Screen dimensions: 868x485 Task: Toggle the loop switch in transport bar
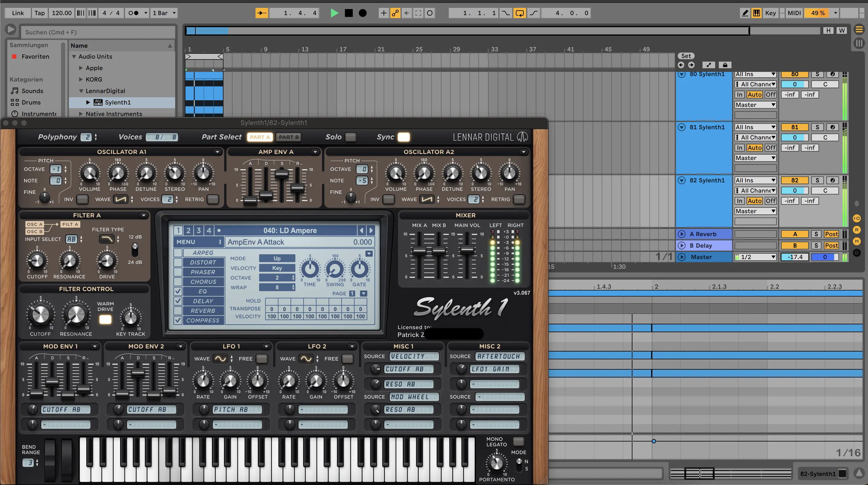click(x=519, y=13)
